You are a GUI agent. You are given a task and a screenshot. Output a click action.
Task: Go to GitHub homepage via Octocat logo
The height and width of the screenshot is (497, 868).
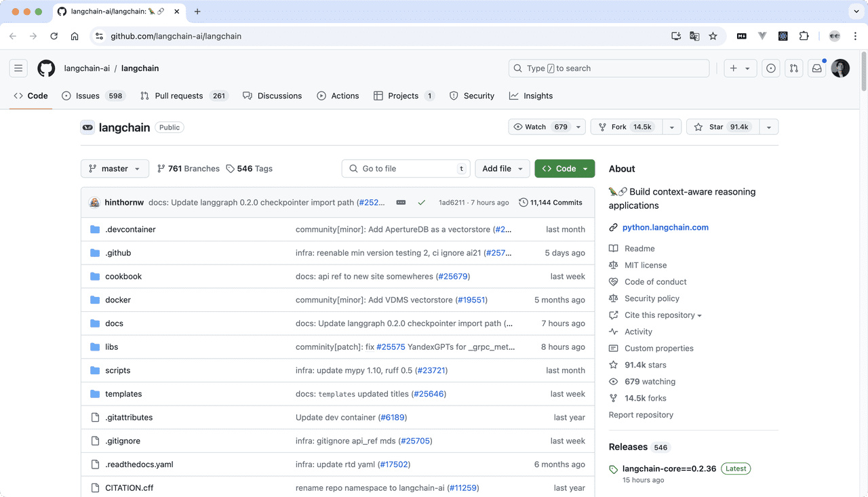pos(46,68)
